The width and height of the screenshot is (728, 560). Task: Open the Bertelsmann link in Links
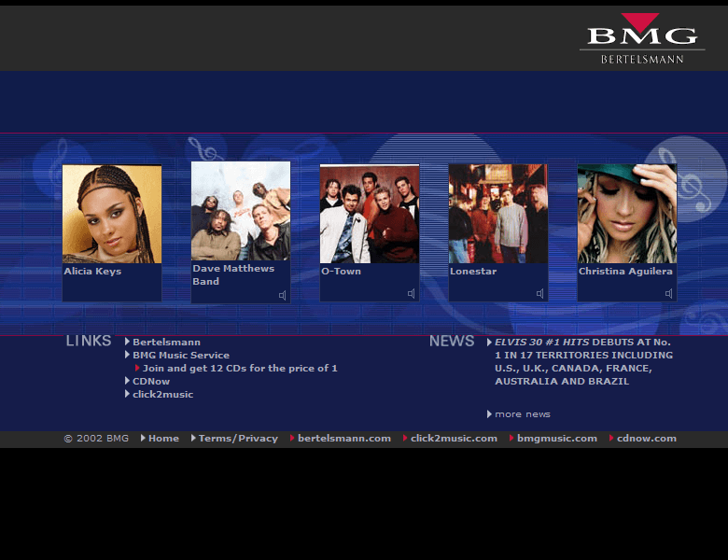point(167,343)
